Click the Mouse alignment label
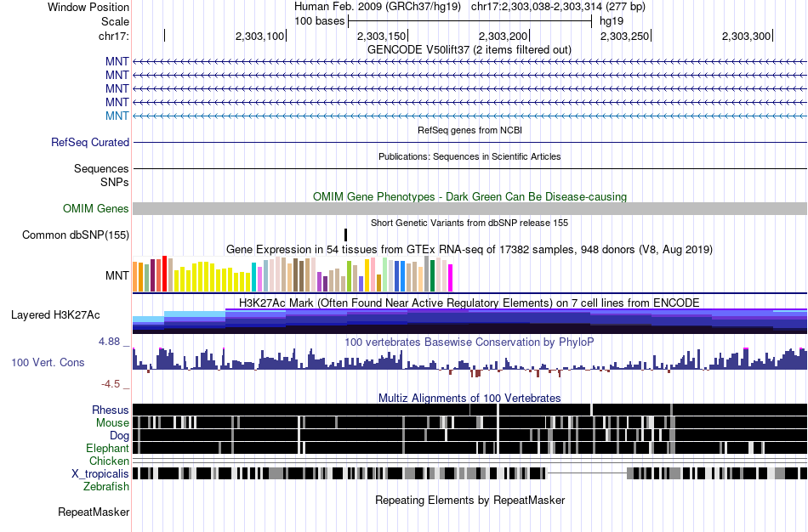Image resolution: width=808 pixels, height=532 pixels. [112, 423]
